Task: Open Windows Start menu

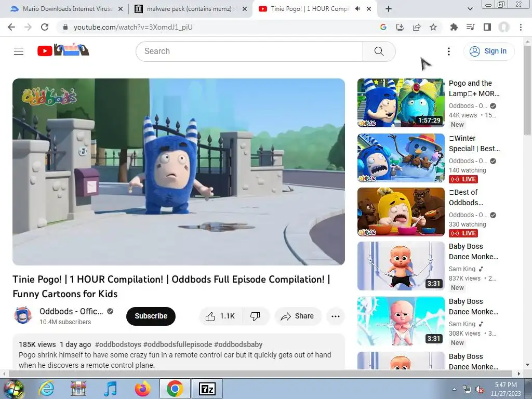Action: [13, 389]
